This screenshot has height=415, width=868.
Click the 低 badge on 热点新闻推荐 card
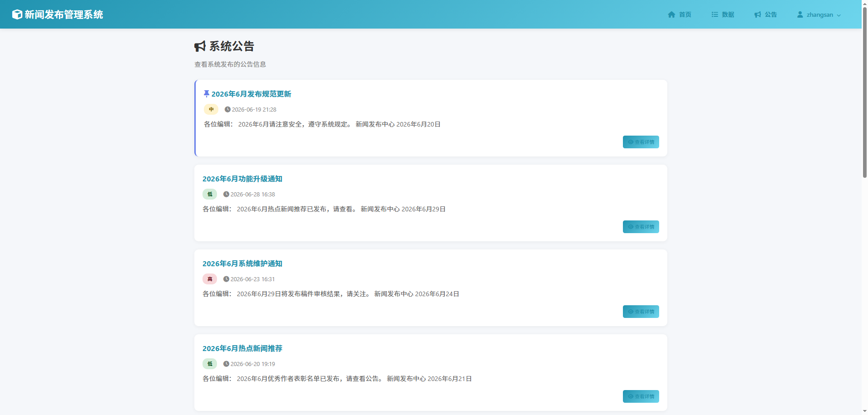(x=210, y=364)
